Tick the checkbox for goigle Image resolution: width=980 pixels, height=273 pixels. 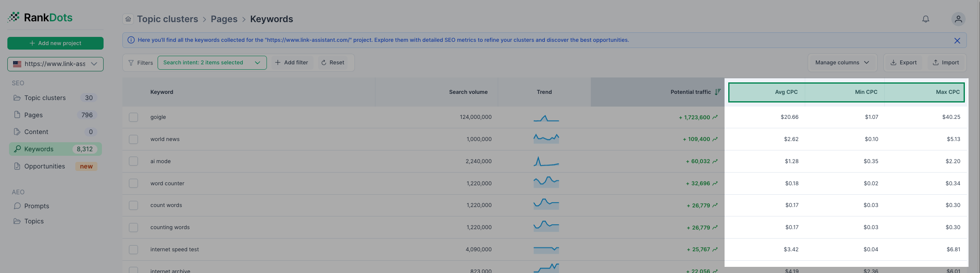[x=133, y=117]
